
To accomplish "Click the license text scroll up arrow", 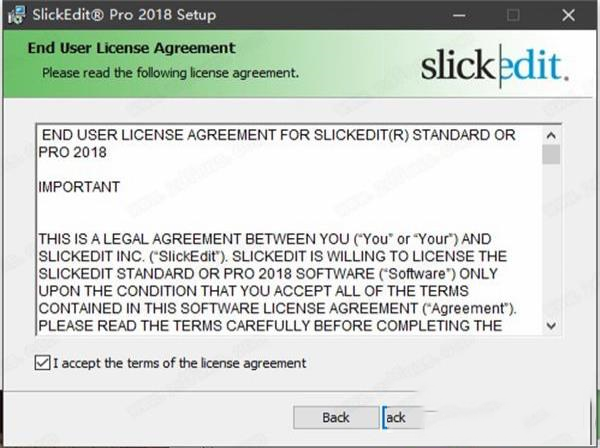I will point(551,135).
